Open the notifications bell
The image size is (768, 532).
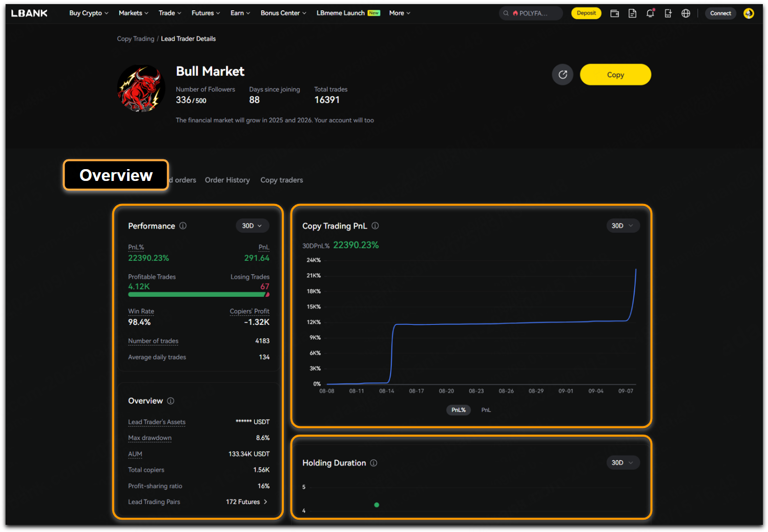point(650,13)
